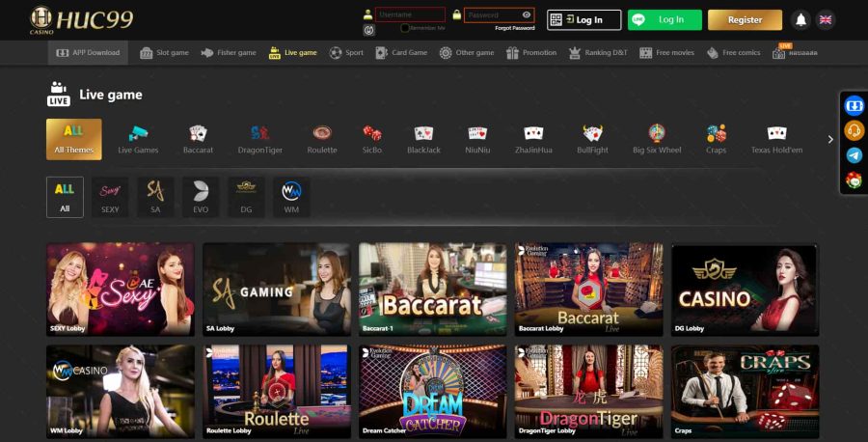Click blue download icon in side panel
Screen dimensions: 868x442
coord(854,105)
